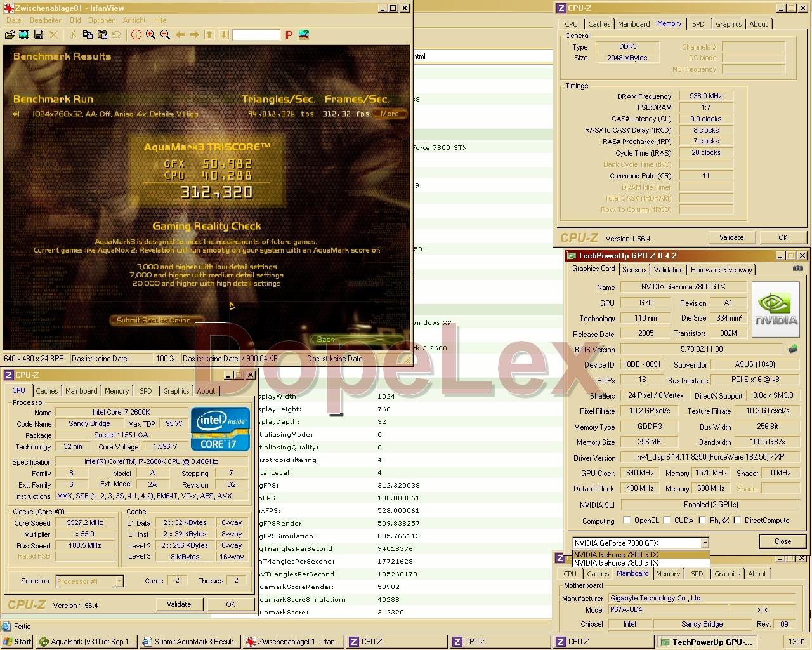Click the last picture icon in IrfanView toolbar
This screenshot has height=650, width=812.
tap(304, 35)
